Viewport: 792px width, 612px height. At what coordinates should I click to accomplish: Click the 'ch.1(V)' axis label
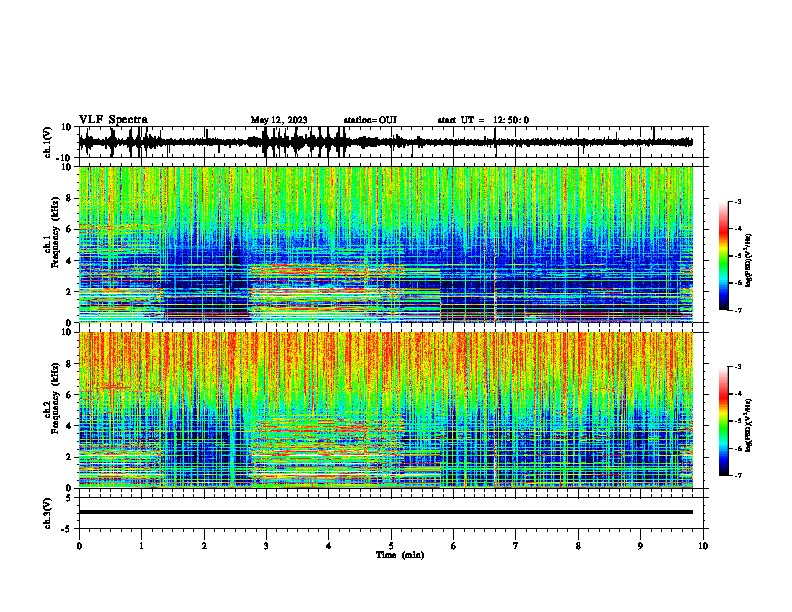tap(48, 142)
